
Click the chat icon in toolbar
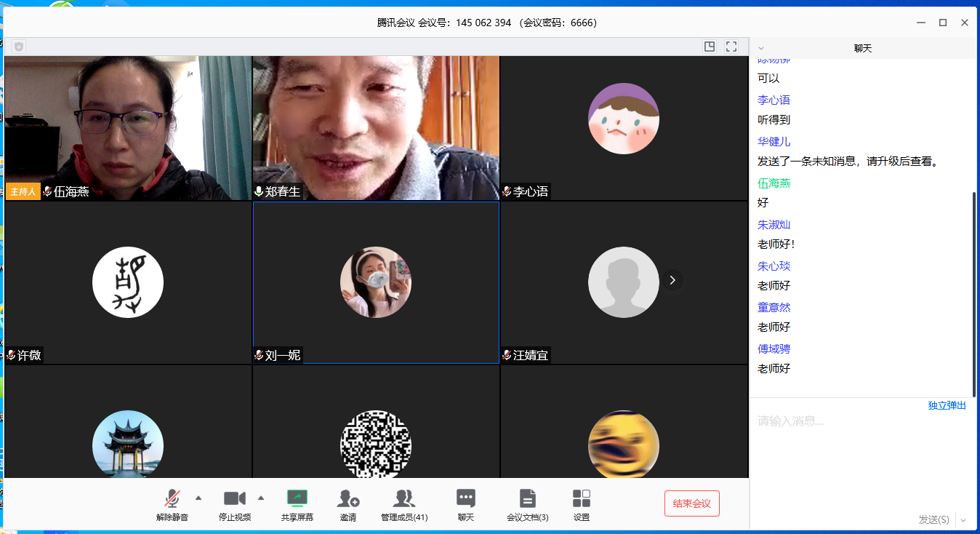tap(465, 499)
